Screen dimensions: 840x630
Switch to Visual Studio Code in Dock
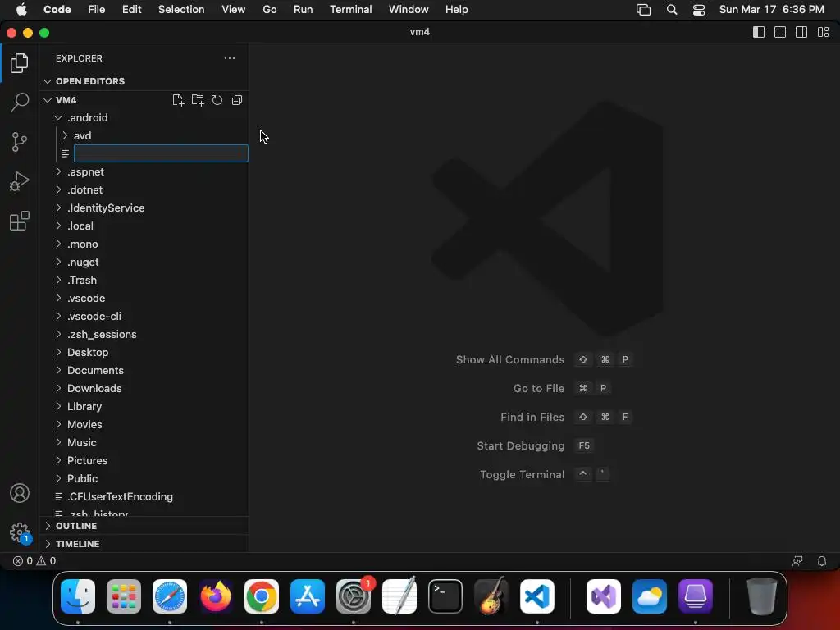pyautogui.click(x=537, y=596)
